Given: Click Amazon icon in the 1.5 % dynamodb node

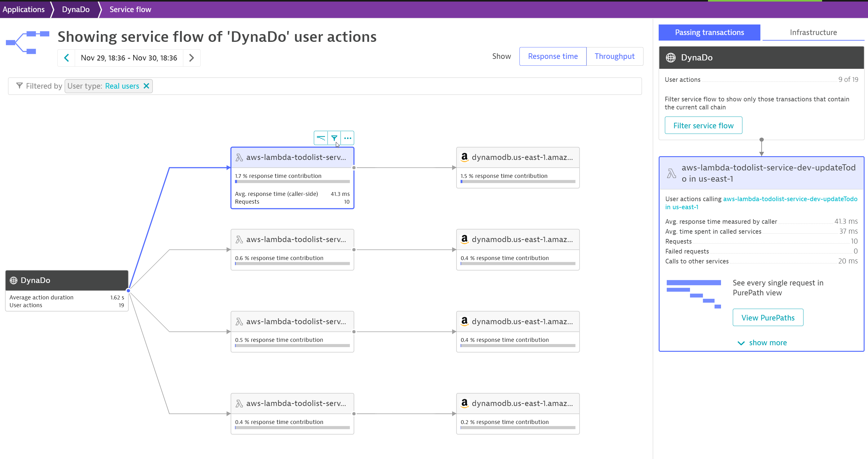Looking at the screenshot, I should (x=465, y=157).
